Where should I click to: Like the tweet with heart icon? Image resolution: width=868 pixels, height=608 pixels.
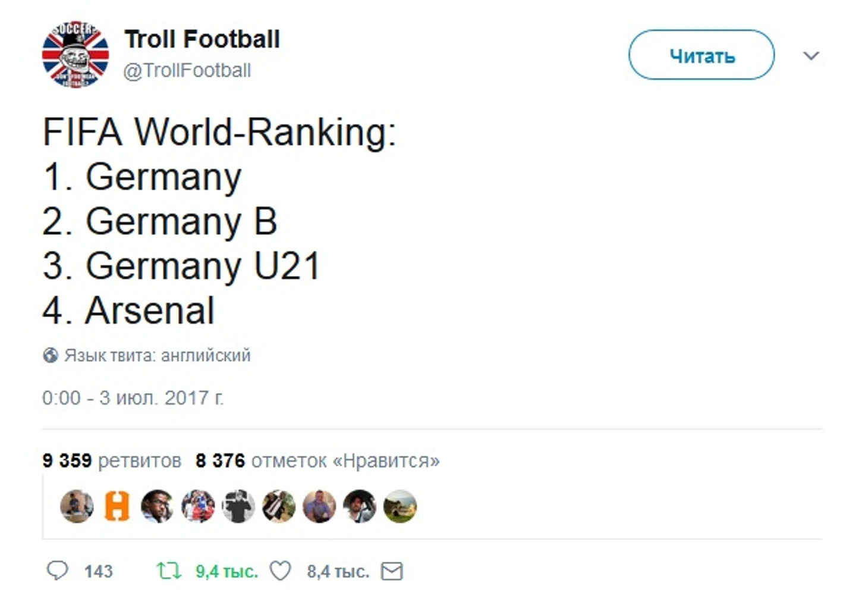(281, 571)
